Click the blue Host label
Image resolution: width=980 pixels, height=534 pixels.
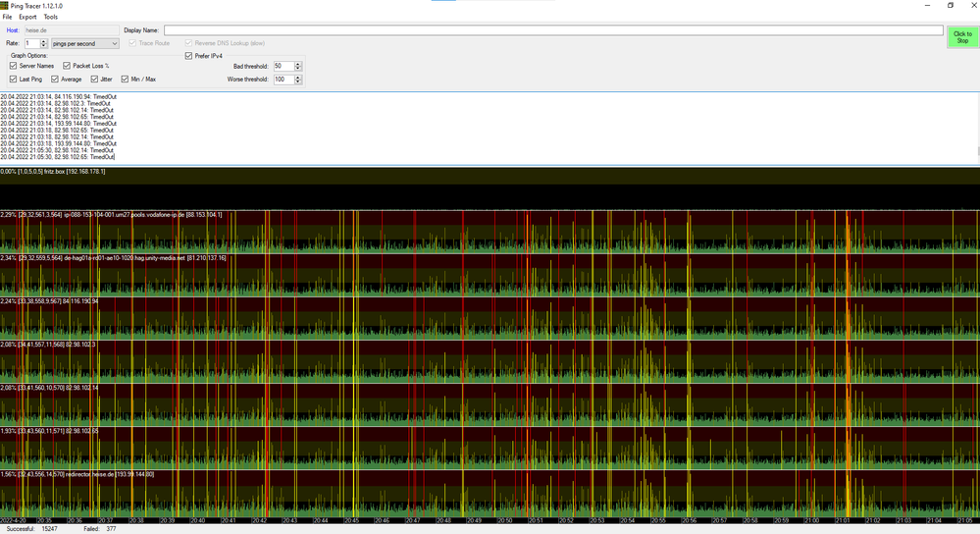(x=13, y=30)
